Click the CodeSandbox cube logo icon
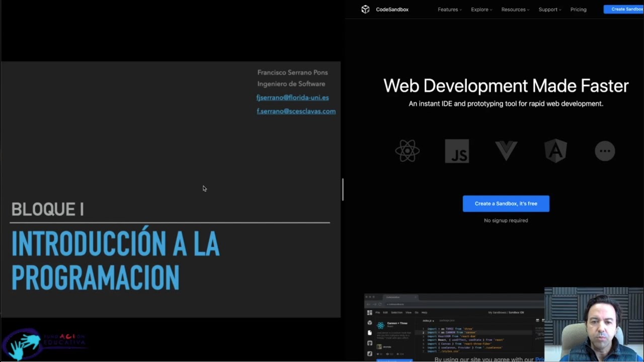The height and width of the screenshot is (362, 644). [365, 9]
